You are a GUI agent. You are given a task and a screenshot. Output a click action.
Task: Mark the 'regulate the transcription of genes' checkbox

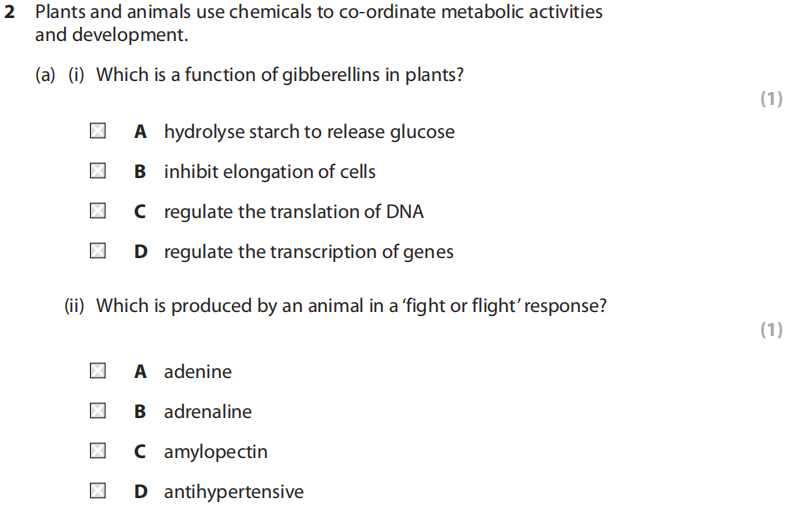click(x=97, y=251)
